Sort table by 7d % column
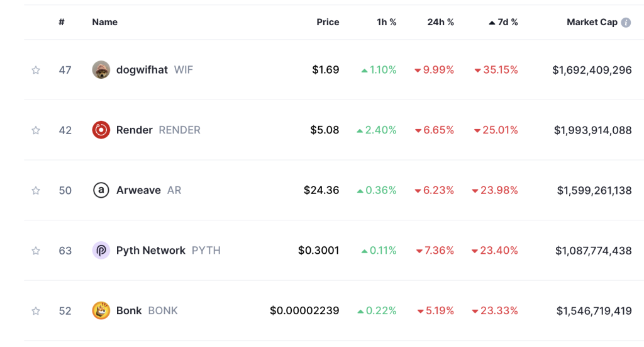Screen dimensions: 644x347 503,22
